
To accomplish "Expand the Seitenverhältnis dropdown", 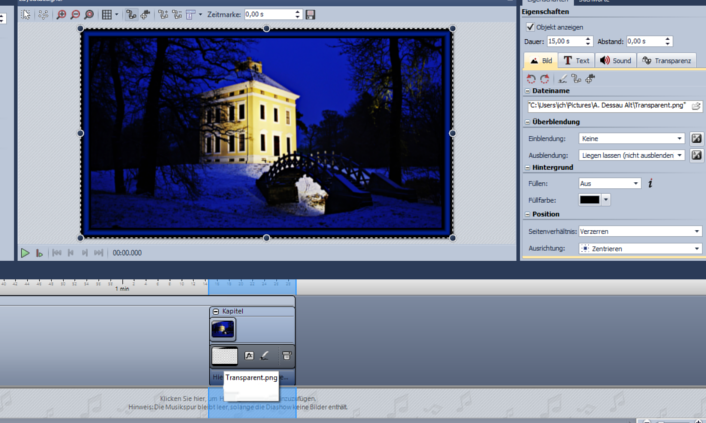I will click(640, 231).
